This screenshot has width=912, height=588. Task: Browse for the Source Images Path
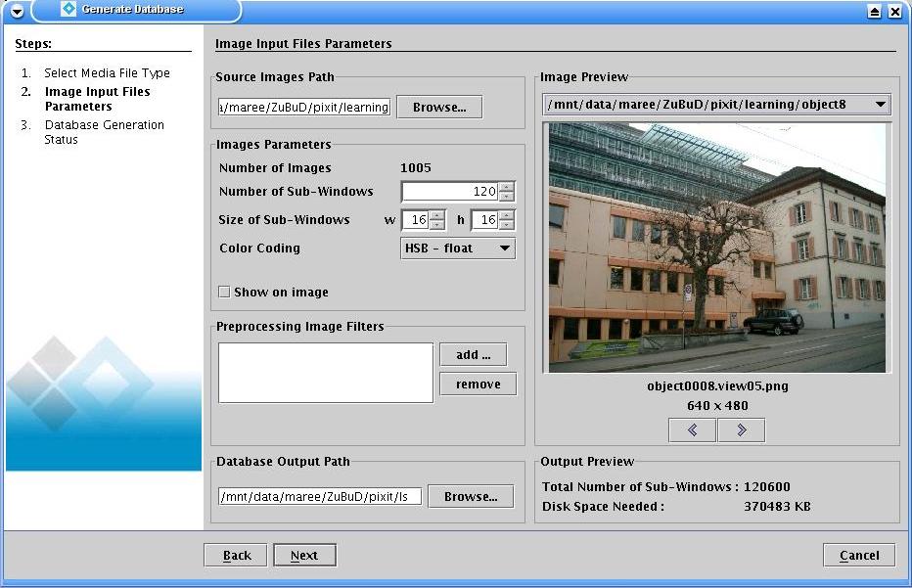tap(439, 108)
